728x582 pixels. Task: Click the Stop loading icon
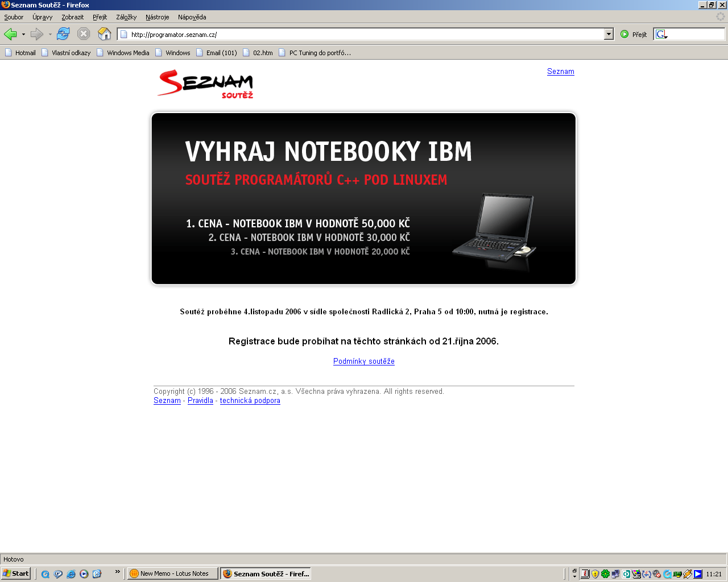click(84, 34)
